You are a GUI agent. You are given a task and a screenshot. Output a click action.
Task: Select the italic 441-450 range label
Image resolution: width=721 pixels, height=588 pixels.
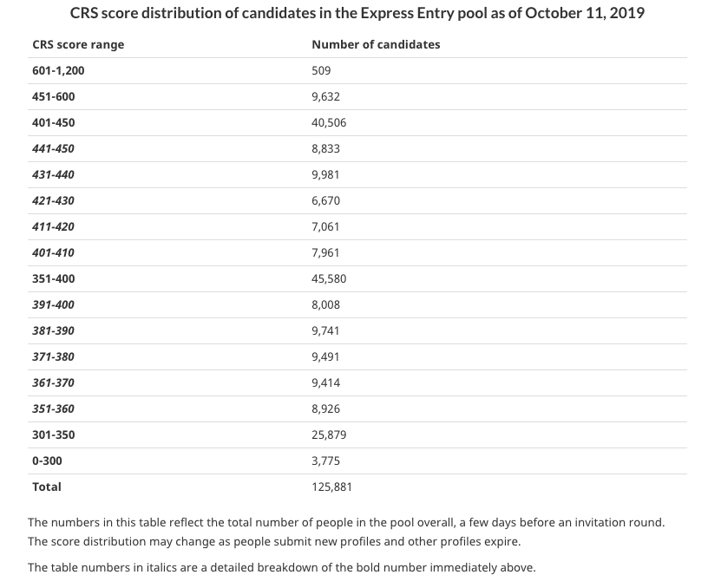[x=54, y=148]
